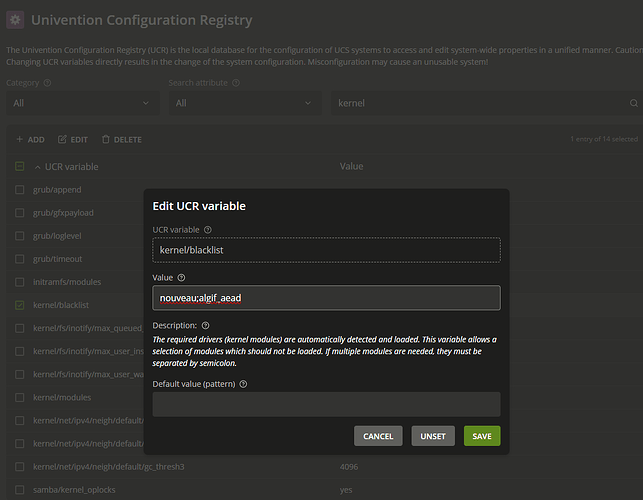This screenshot has height=500, width=643.
Task: Click the search magnifier icon
Action: [634, 103]
